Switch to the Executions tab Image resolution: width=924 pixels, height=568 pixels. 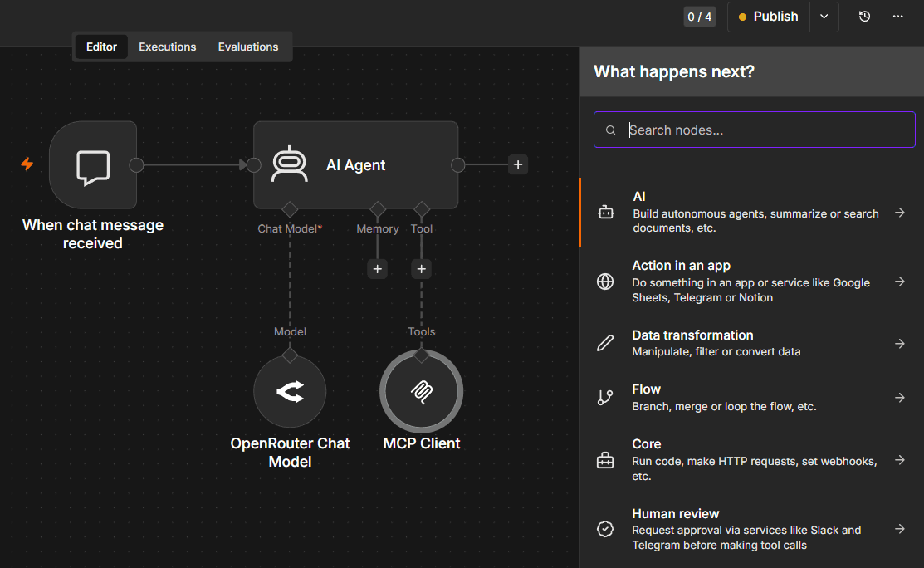tap(168, 47)
